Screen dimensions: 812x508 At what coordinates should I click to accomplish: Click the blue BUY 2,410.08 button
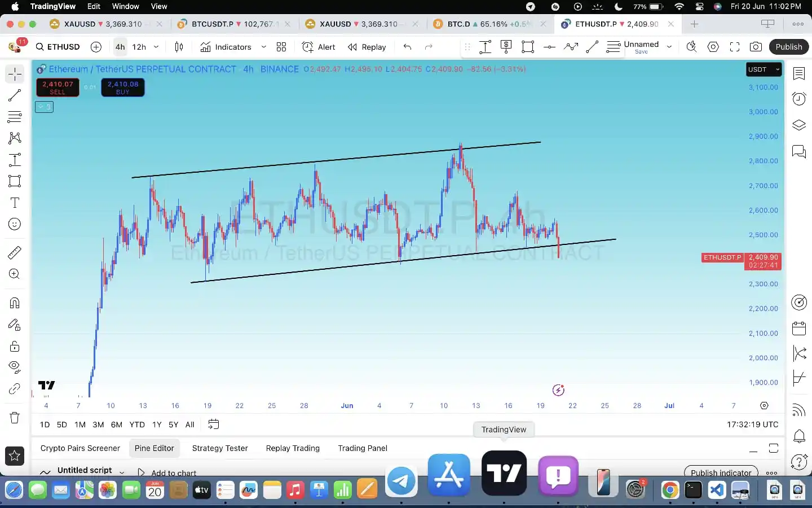click(x=123, y=87)
